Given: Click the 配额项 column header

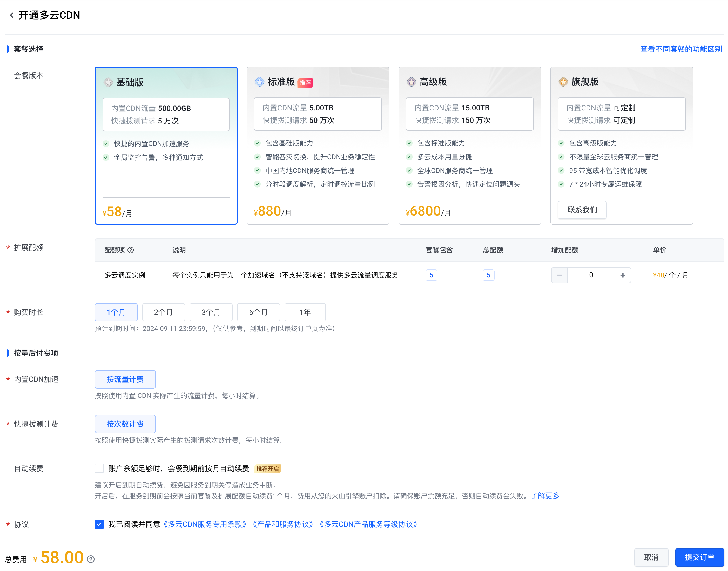Looking at the screenshot, I should point(114,250).
